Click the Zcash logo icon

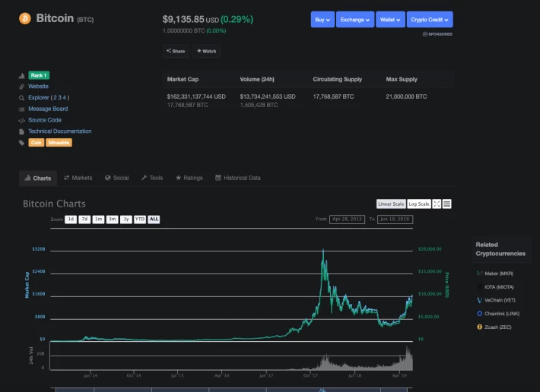tap(479, 327)
